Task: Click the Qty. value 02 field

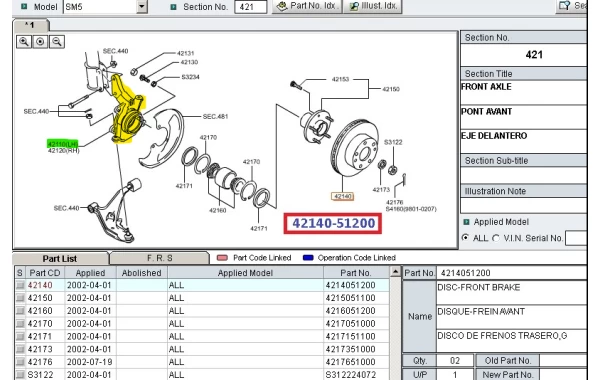Action: point(455,360)
